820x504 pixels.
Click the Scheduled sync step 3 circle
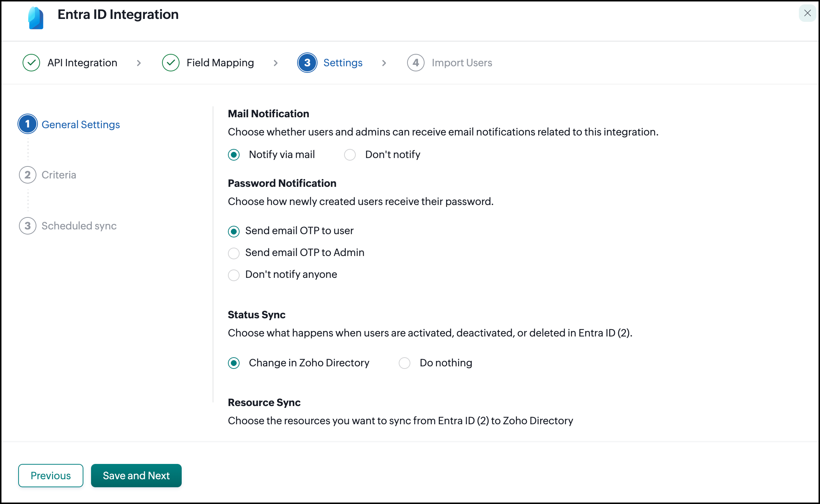pyautogui.click(x=28, y=226)
